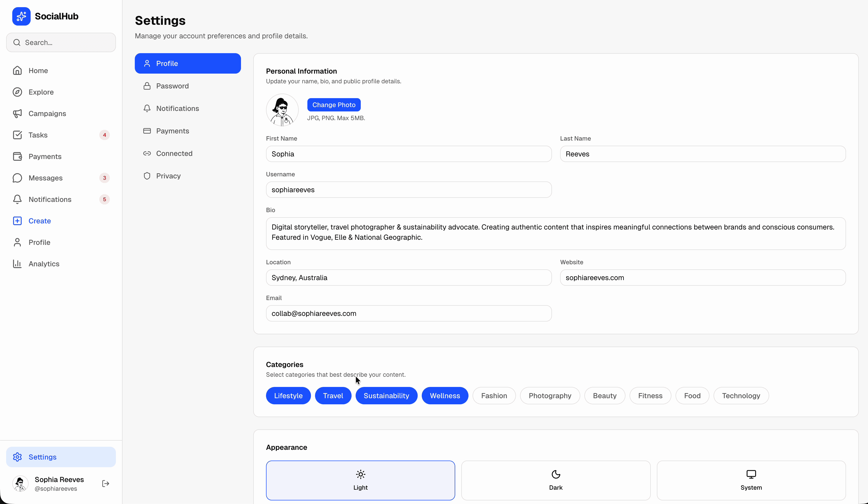Select the Campaigns megaphone icon
Screen dimensions: 868x504
click(18, 113)
